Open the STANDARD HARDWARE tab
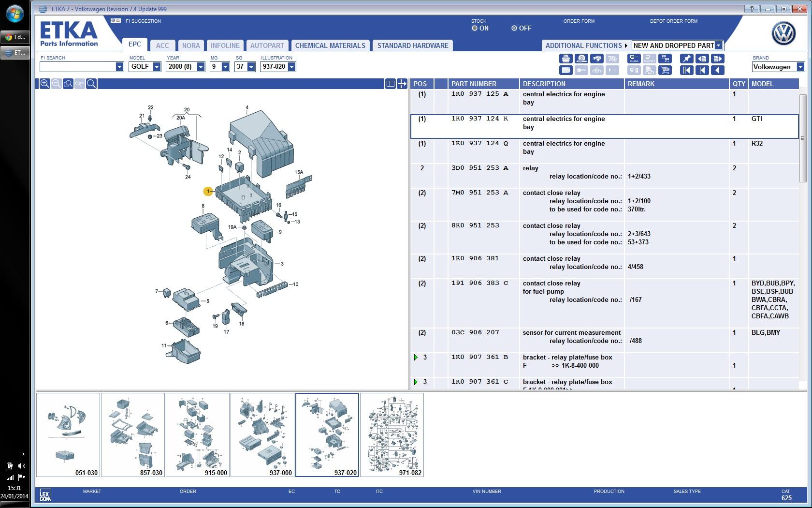 click(413, 45)
